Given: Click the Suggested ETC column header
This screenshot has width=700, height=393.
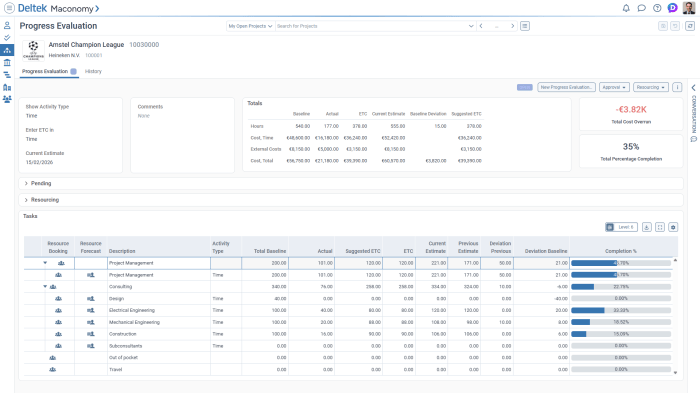Looking at the screenshot, I should (362, 251).
